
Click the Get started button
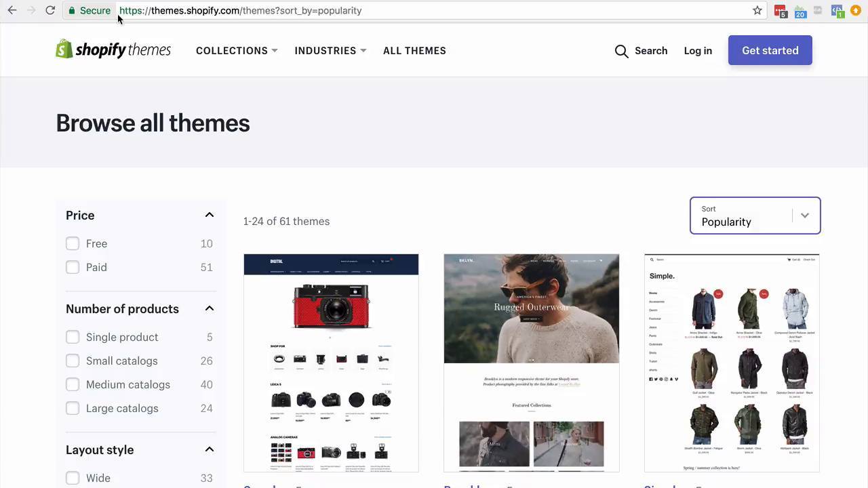pos(770,50)
